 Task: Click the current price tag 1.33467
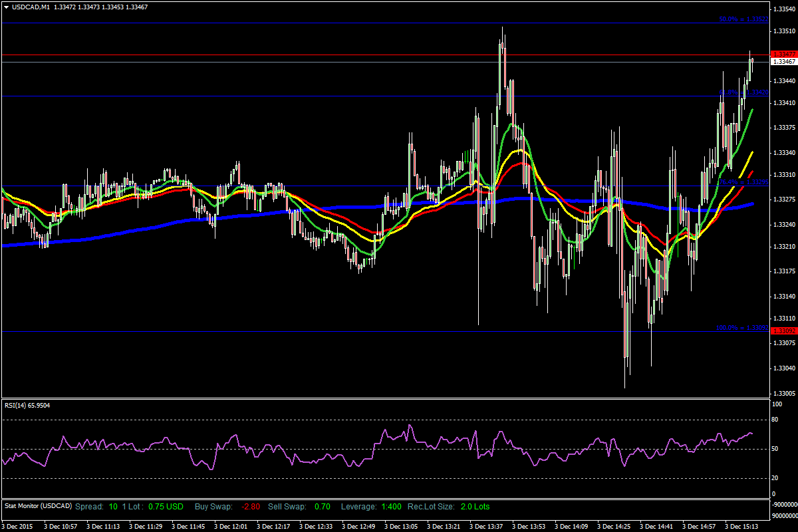784,62
